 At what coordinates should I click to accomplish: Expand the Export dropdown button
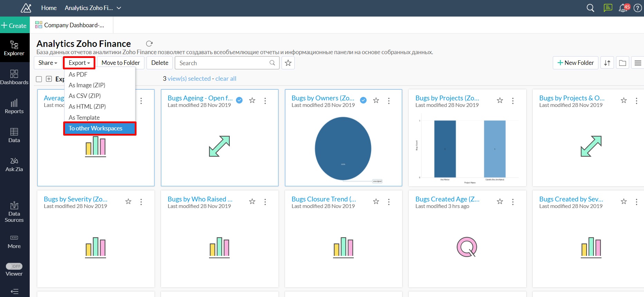pyautogui.click(x=79, y=63)
